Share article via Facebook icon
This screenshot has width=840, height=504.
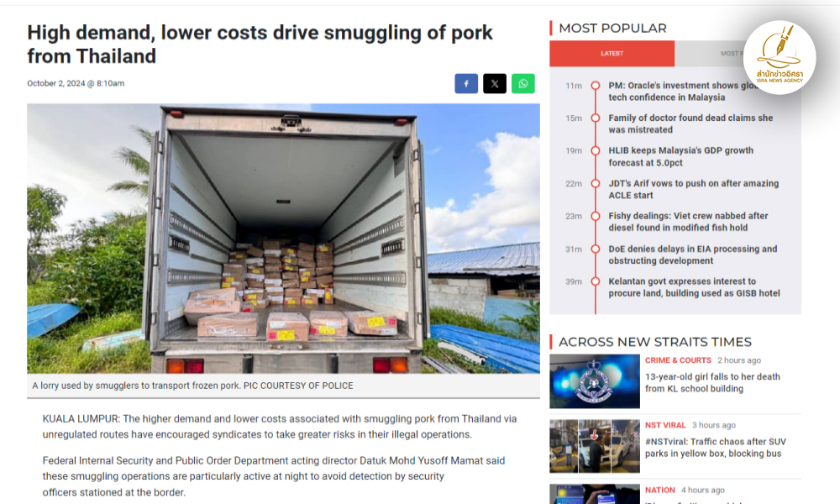(x=466, y=83)
